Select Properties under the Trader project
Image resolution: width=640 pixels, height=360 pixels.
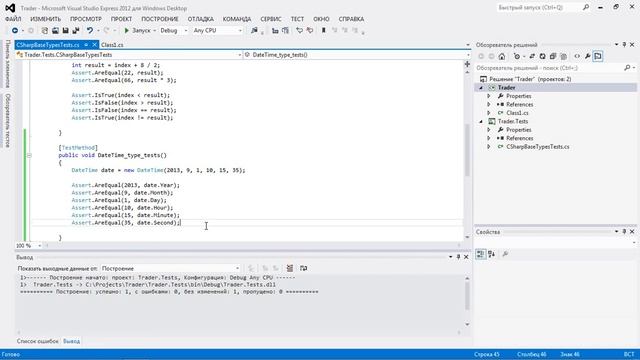(x=519, y=96)
